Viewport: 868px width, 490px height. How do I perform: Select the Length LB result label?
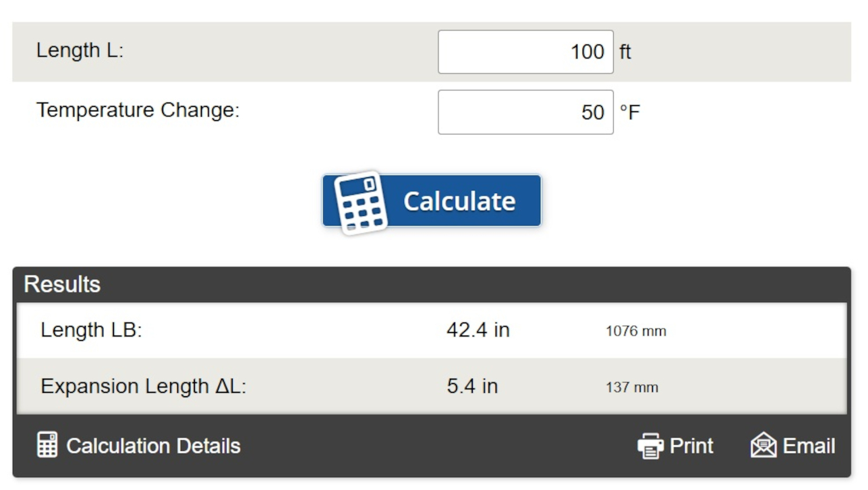[x=91, y=330]
